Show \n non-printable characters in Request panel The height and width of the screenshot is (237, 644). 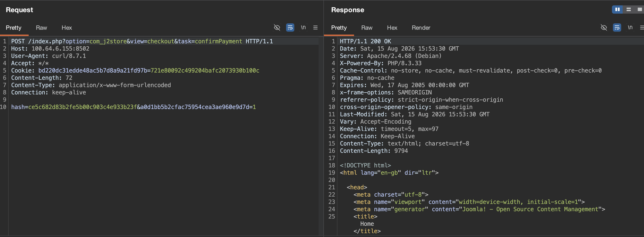click(x=303, y=27)
